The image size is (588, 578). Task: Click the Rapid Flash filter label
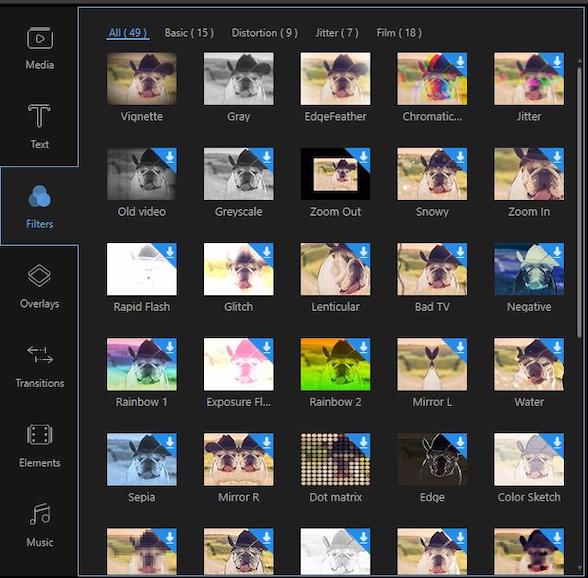point(142,307)
